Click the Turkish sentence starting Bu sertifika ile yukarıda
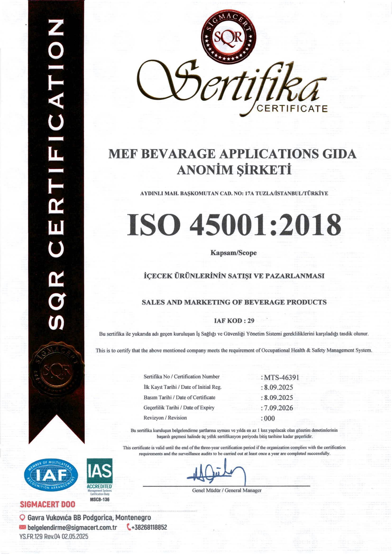This screenshot has height=555, width=392. click(x=234, y=334)
